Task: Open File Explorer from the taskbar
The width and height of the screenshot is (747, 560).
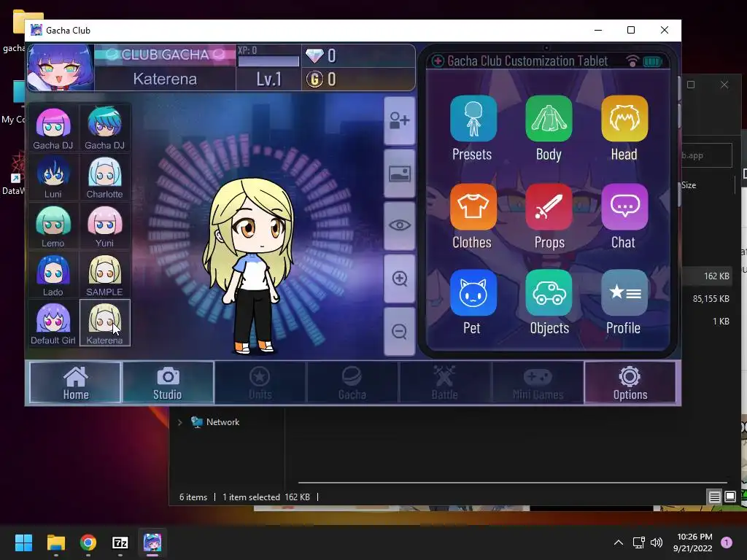Action: (55, 542)
